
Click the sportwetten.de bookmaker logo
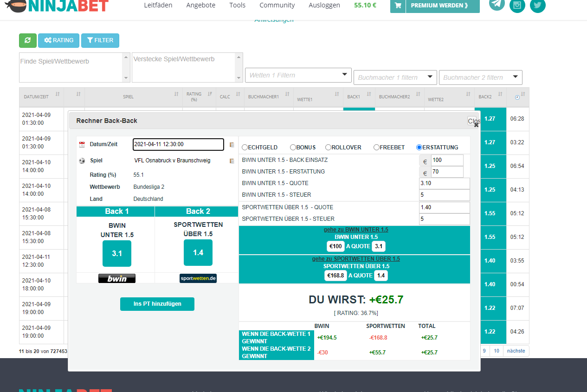click(198, 278)
